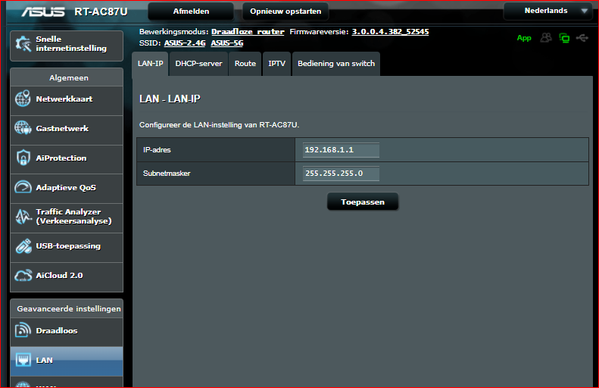This screenshot has height=388, width=599.
Task: Open AiProtection shield icon
Action: click(x=23, y=157)
